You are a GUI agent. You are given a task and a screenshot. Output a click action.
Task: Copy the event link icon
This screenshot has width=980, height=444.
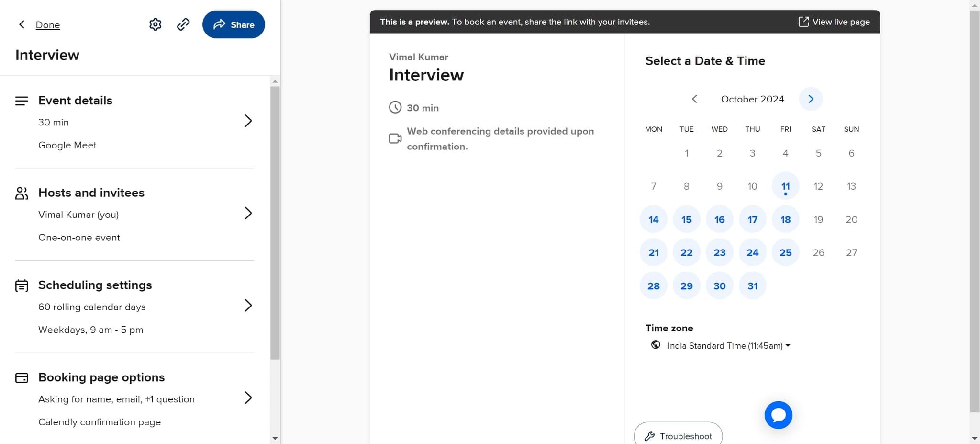[183, 24]
